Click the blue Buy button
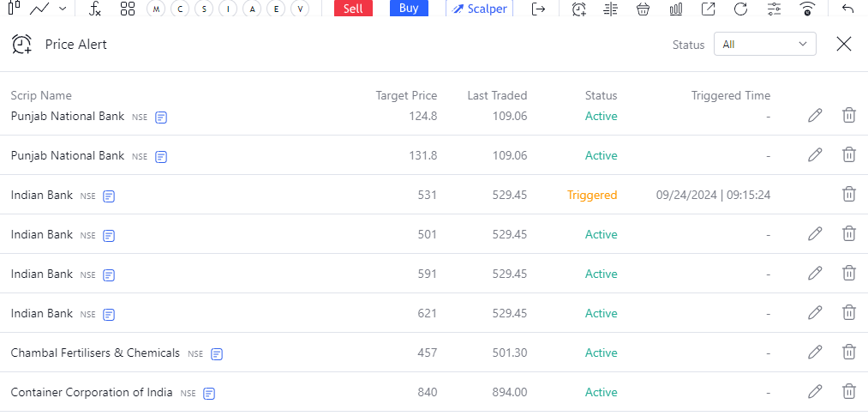Viewport: 868px width, 416px height. click(x=409, y=9)
